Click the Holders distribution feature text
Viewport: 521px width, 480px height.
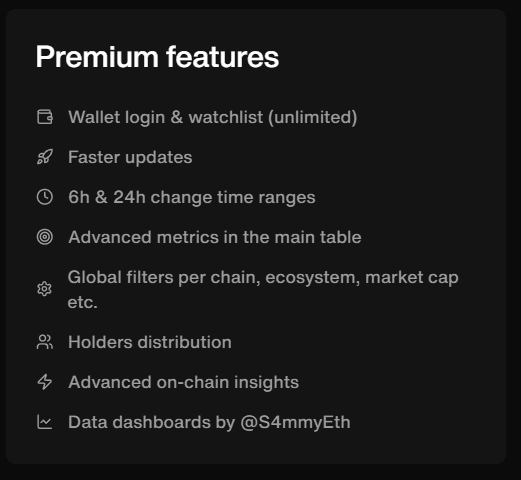(150, 342)
